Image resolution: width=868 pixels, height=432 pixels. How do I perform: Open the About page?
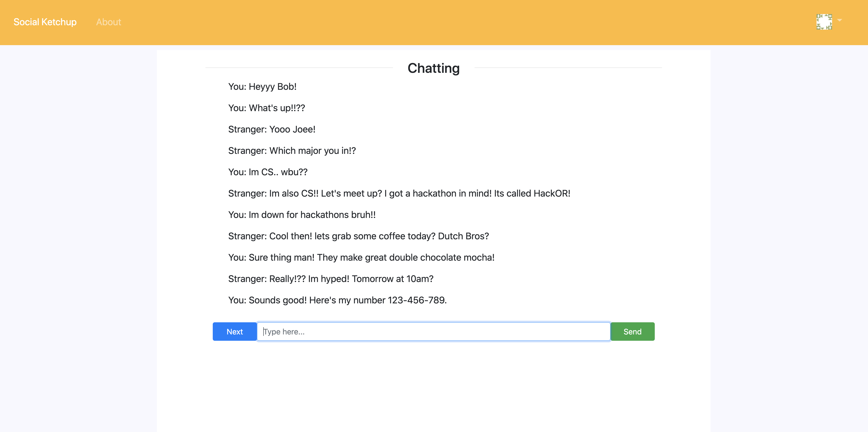pos(108,22)
